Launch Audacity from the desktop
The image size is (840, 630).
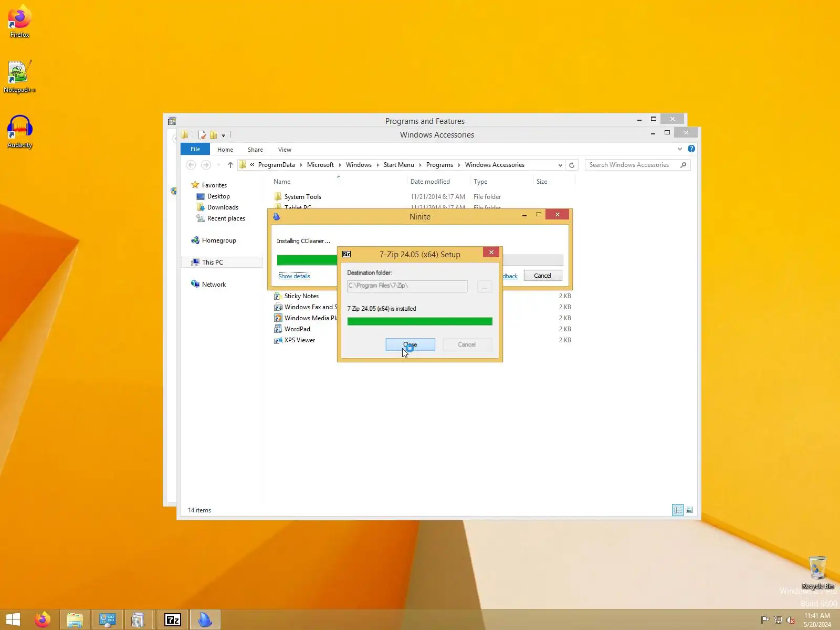point(19,132)
